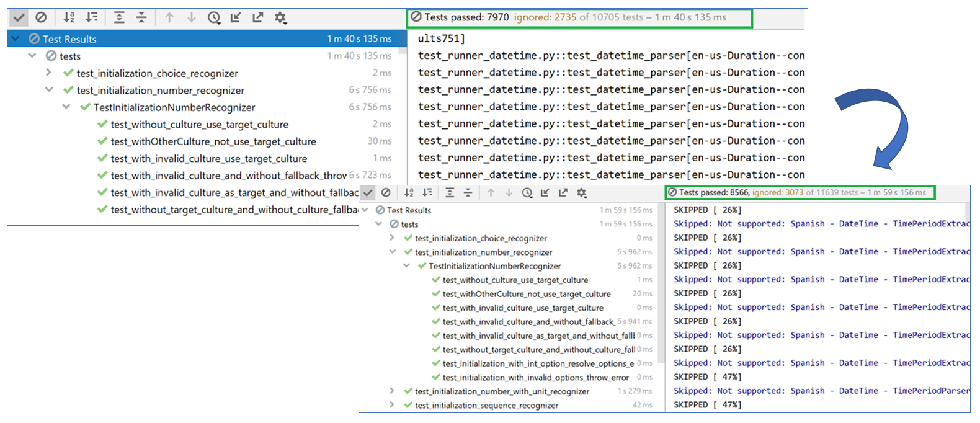Collapse all tests in the 1 m 59 s panel
The image size is (980, 423).
point(468,193)
